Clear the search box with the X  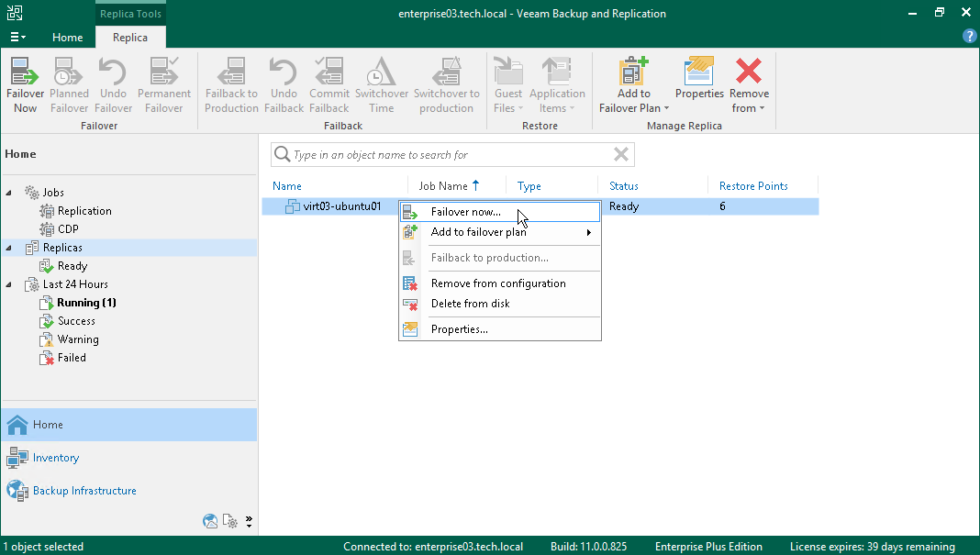(620, 154)
